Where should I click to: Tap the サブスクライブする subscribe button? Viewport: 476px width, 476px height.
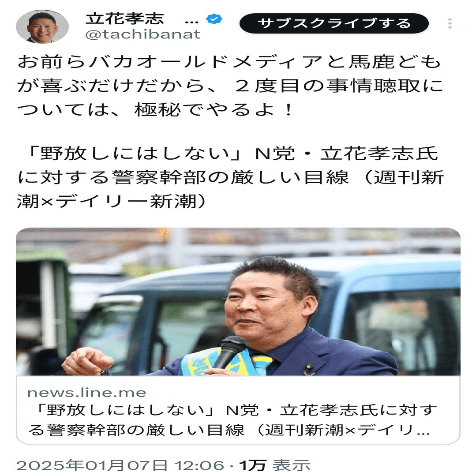coord(334,23)
